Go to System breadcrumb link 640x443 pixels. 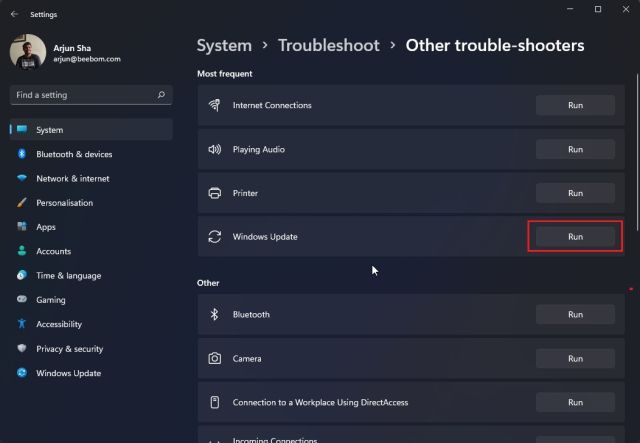(x=224, y=45)
